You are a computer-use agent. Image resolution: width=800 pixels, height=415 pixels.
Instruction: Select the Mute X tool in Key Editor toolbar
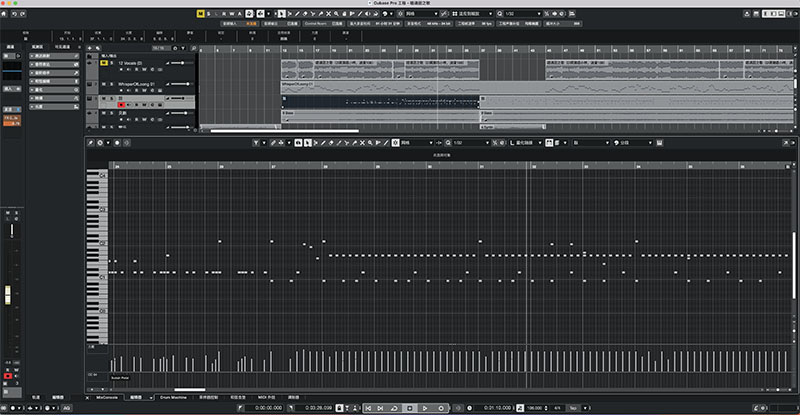[x=363, y=143]
